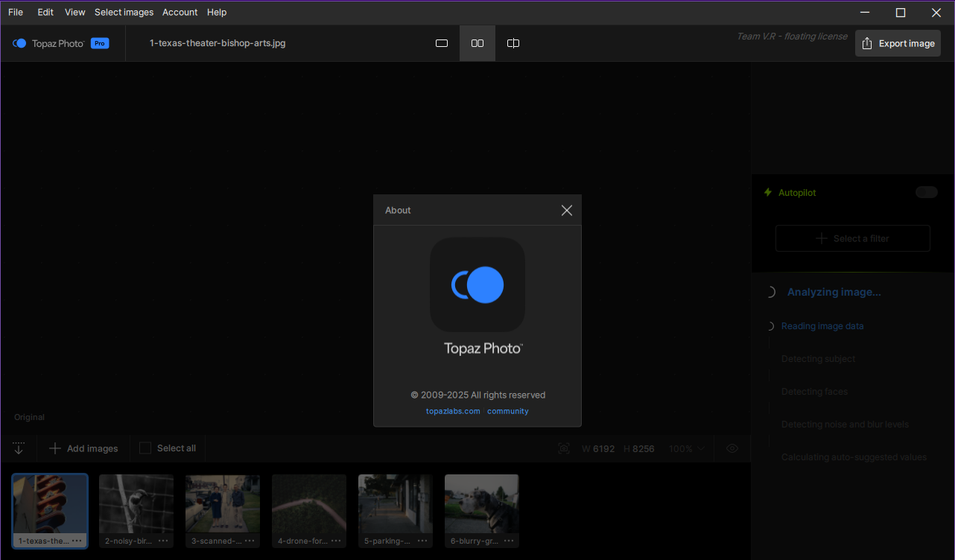Click Select a filter button
Image resolution: width=955 pixels, height=560 pixels.
pos(853,238)
